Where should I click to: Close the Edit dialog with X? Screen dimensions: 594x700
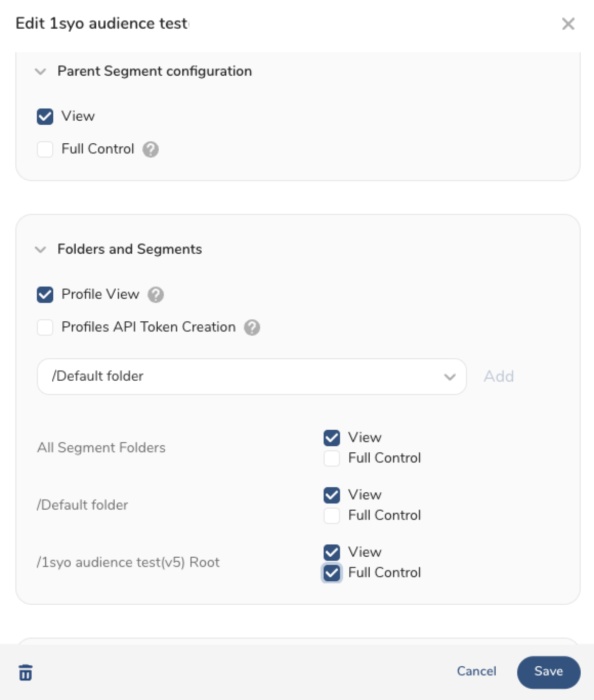pyautogui.click(x=568, y=24)
